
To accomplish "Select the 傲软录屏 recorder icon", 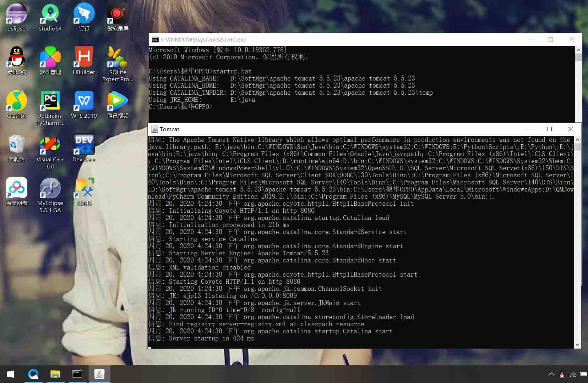I will pos(118,17).
